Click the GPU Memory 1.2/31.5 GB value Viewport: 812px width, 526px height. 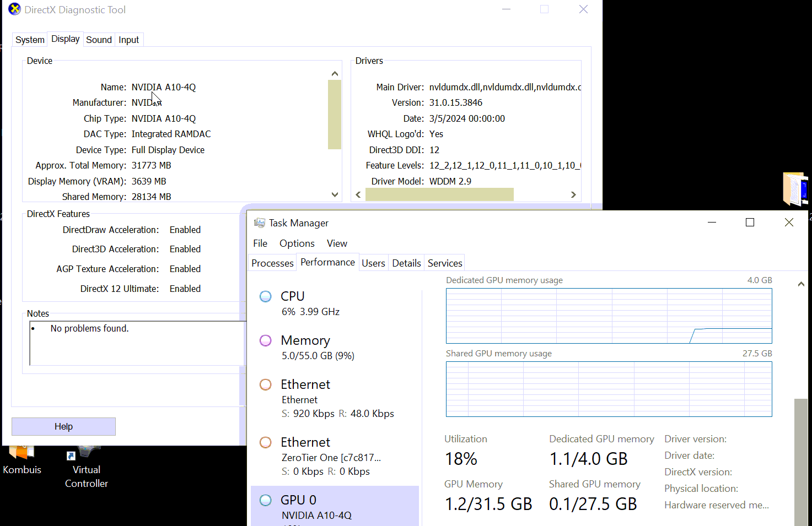(x=488, y=504)
